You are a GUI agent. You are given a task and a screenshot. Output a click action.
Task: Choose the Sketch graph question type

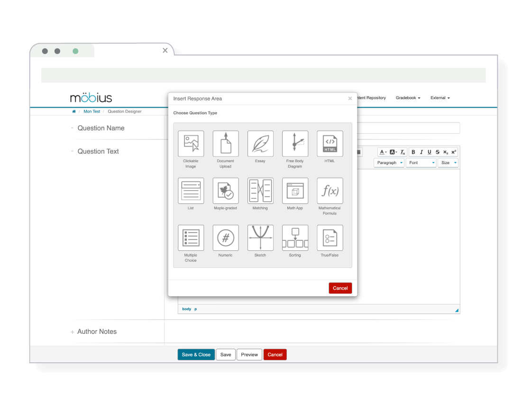[260, 238]
